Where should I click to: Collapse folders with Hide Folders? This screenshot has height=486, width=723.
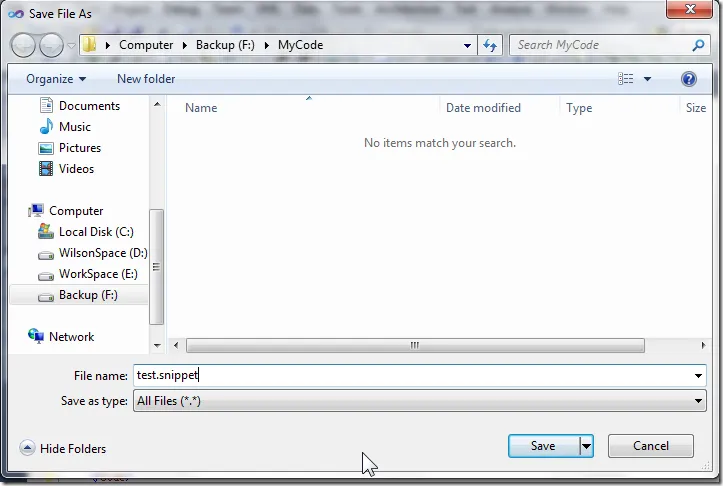63,449
